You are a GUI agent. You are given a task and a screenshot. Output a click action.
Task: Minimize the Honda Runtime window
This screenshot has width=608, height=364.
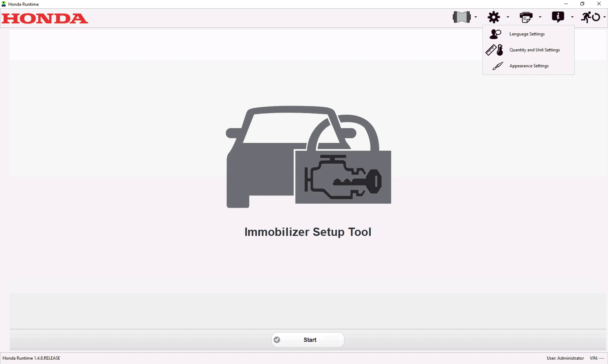(566, 4)
